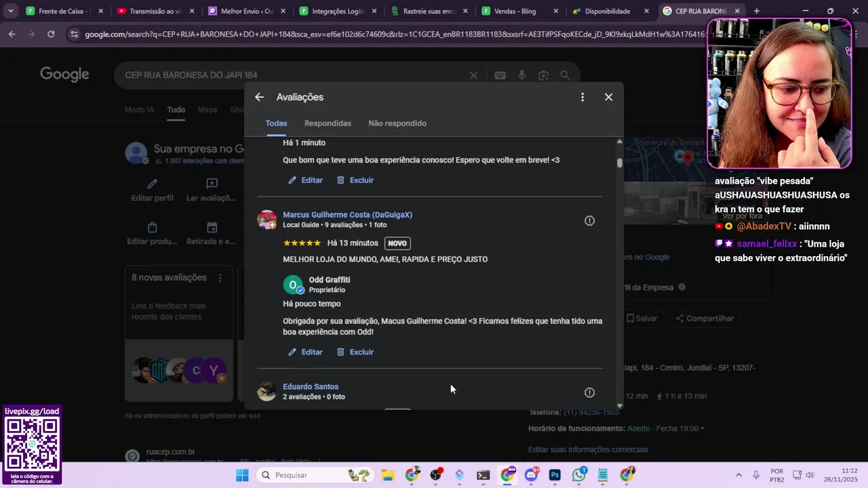Open the Modo IA search tab
868x488 pixels.
tap(140, 110)
